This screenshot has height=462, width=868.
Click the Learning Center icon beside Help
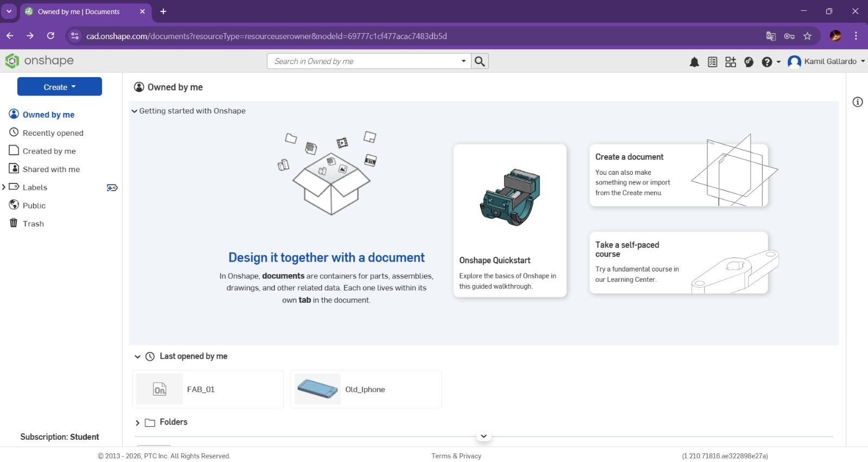pos(749,62)
